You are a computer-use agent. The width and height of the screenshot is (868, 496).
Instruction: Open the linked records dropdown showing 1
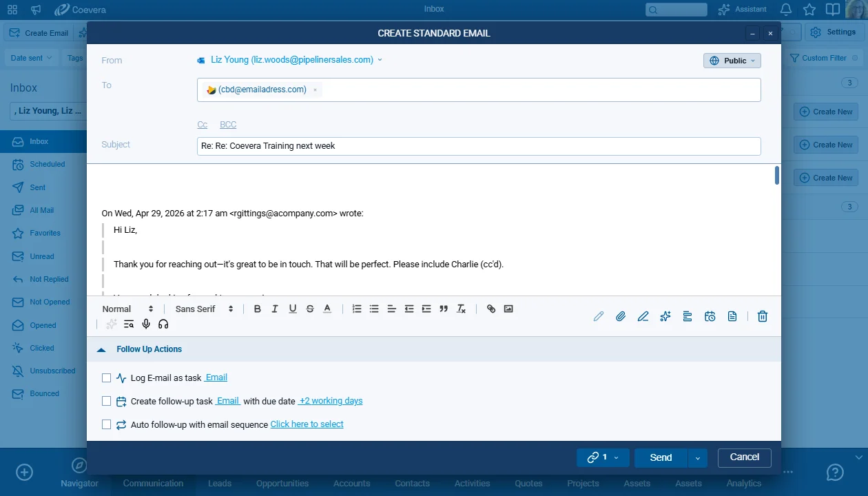click(x=603, y=457)
